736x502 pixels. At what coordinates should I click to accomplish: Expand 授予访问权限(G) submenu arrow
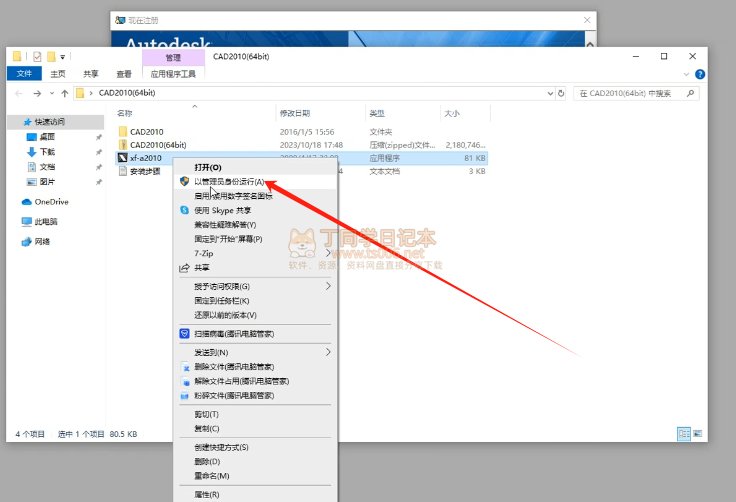328,286
